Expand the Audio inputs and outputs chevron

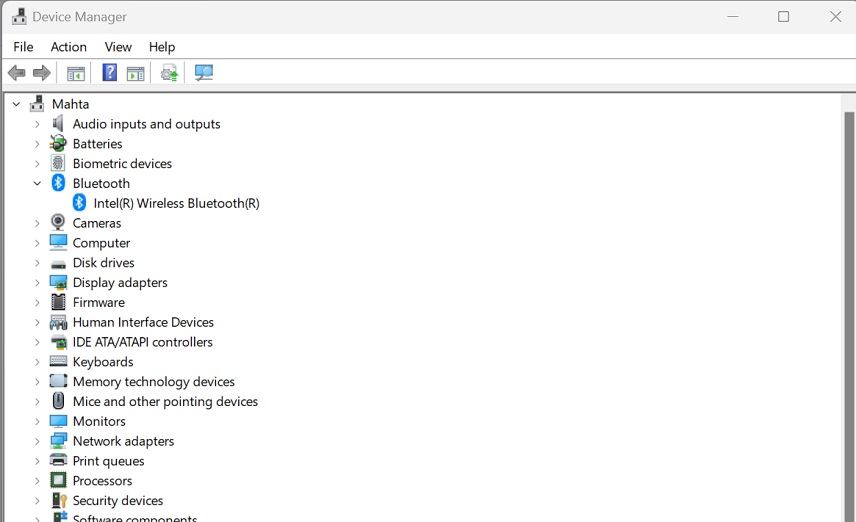(37, 124)
